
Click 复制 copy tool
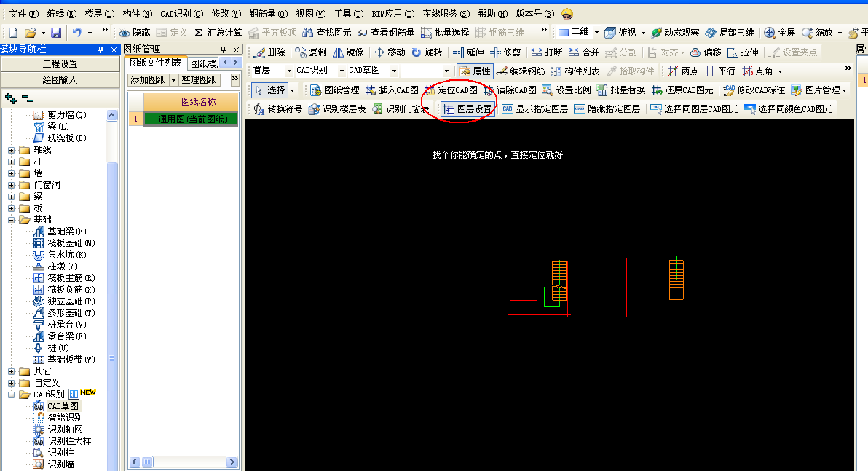(311, 52)
